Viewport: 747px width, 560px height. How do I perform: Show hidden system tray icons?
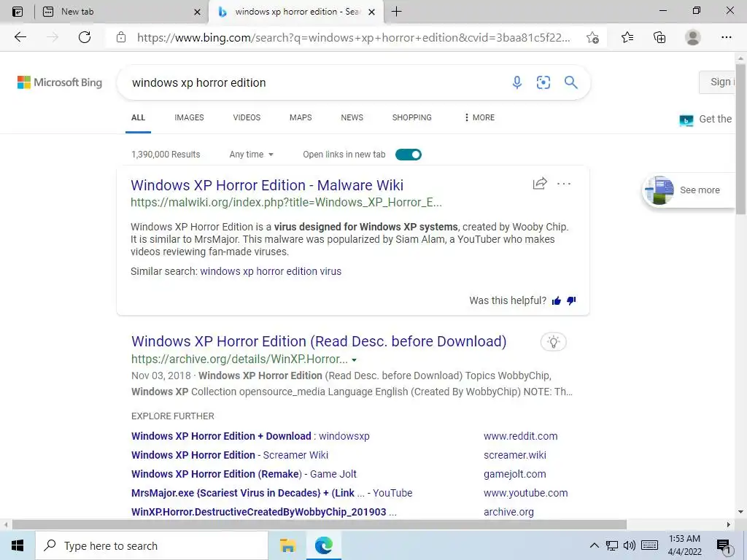point(594,545)
